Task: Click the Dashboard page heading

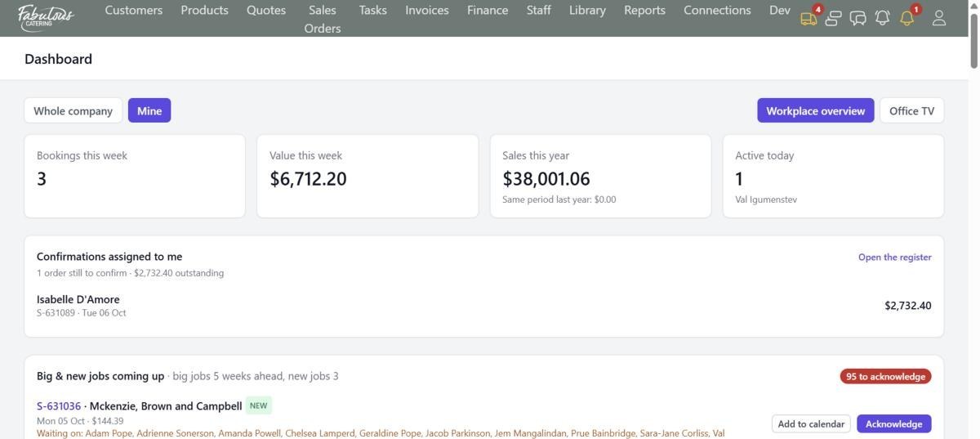Action: tap(58, 59)
